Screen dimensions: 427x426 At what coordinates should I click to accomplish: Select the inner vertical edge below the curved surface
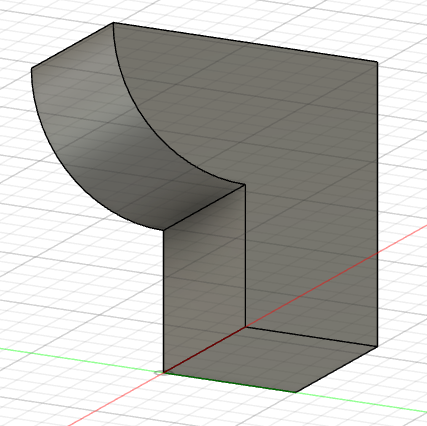coord(246,255)
